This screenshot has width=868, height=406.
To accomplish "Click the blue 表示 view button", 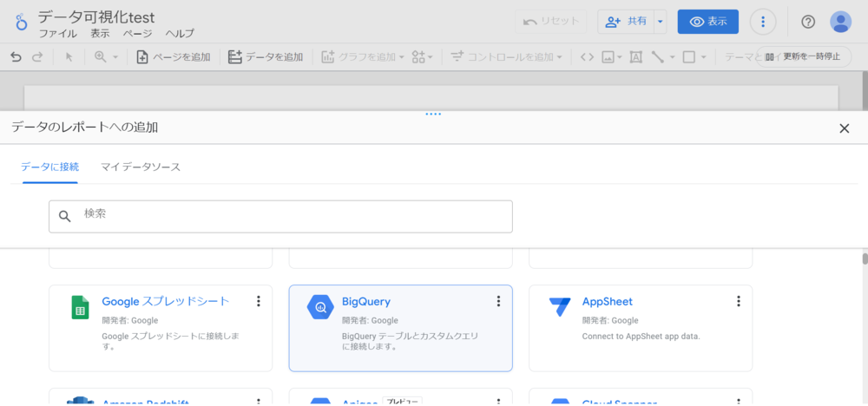I will (708, 22).
